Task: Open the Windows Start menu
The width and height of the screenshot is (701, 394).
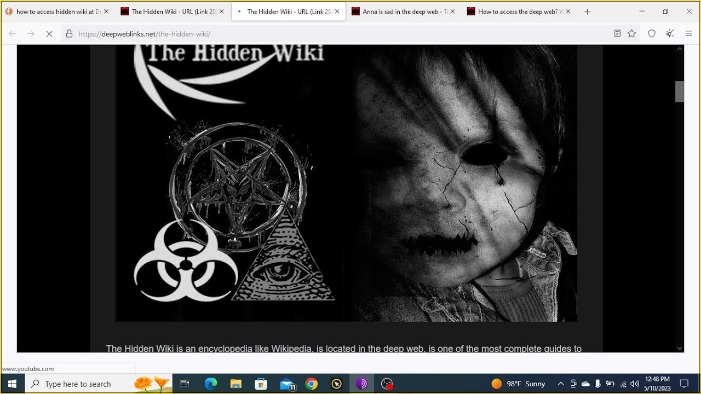Action: (x=12, y=384)
